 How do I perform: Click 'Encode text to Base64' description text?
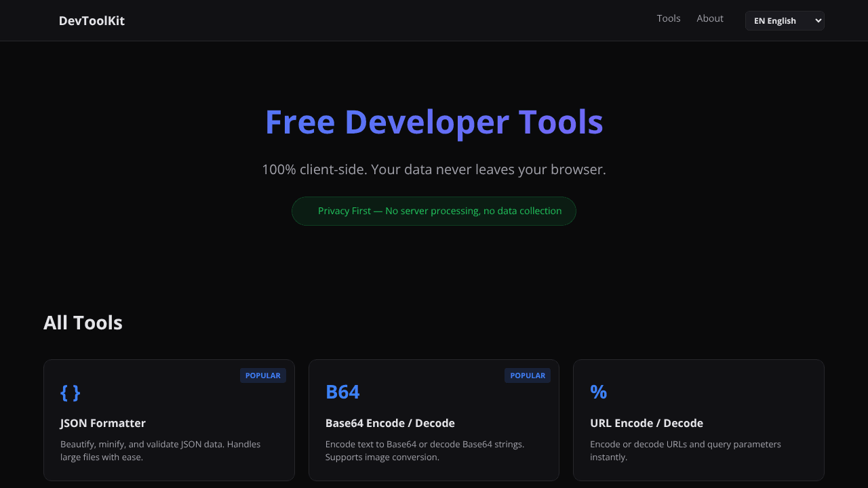coord(425,451)
